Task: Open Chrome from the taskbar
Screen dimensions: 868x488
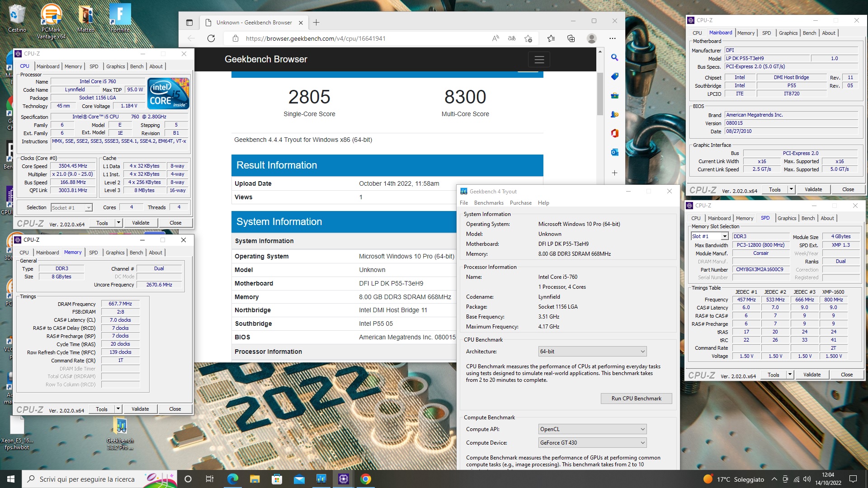Action: tap(366, 479)
